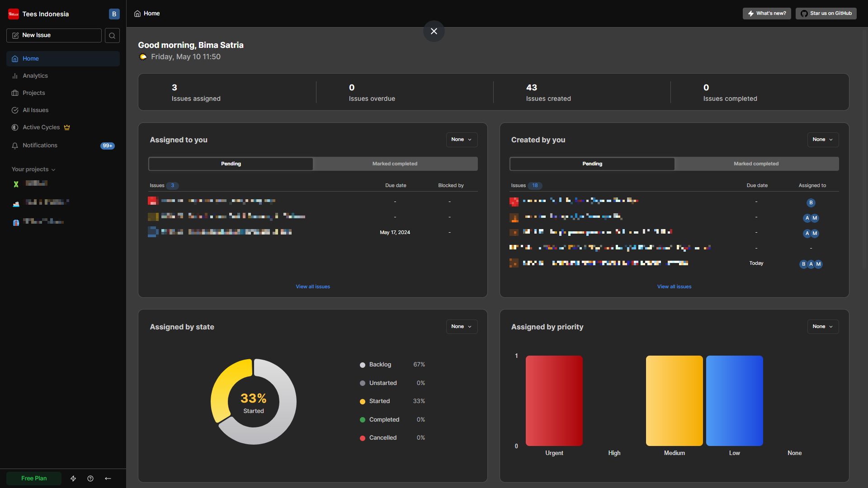Screen dimensions: 868x488
Task: Switch Assigned to you to Marked completed
Action: [x=395, y=164]
